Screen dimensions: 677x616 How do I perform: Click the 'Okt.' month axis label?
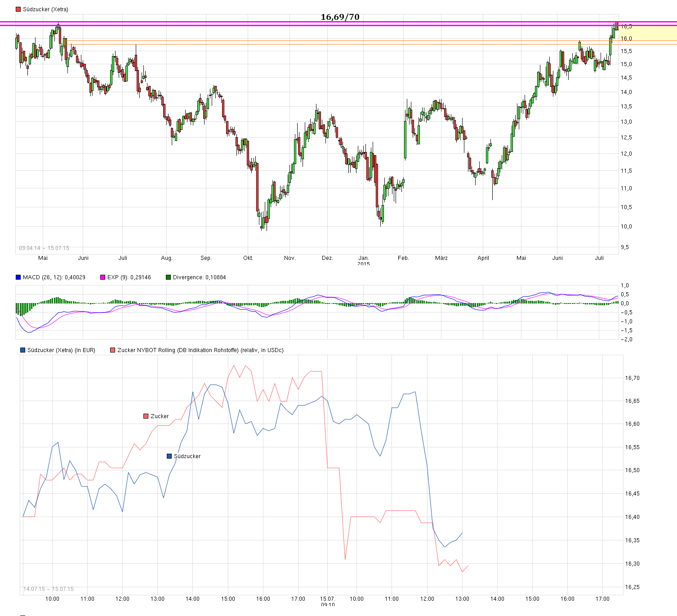click(x=248, y=258)
